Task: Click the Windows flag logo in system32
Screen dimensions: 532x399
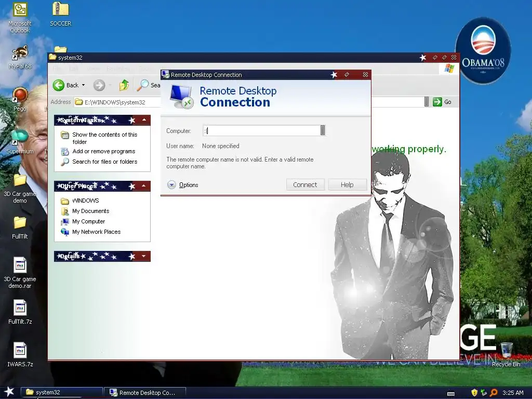Action: click(449, 68)
